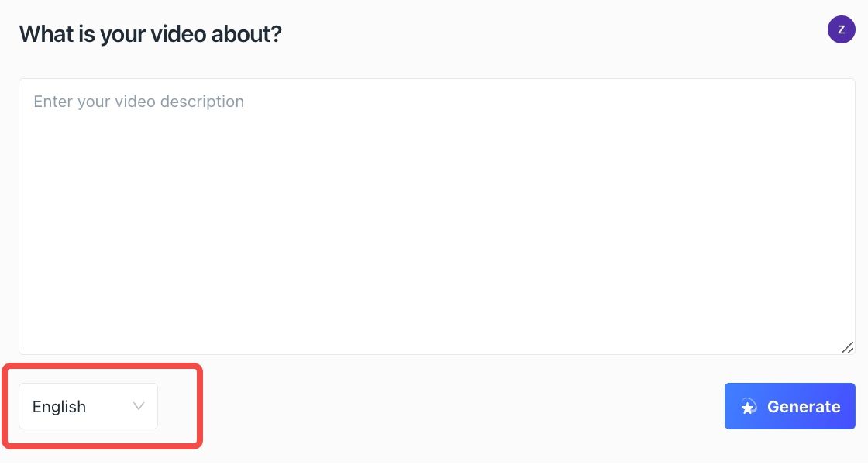Screen dimensions: 868x465
Task: Start generation with blue Generate button
Action: pyautogui.click(x=790, y=406)
